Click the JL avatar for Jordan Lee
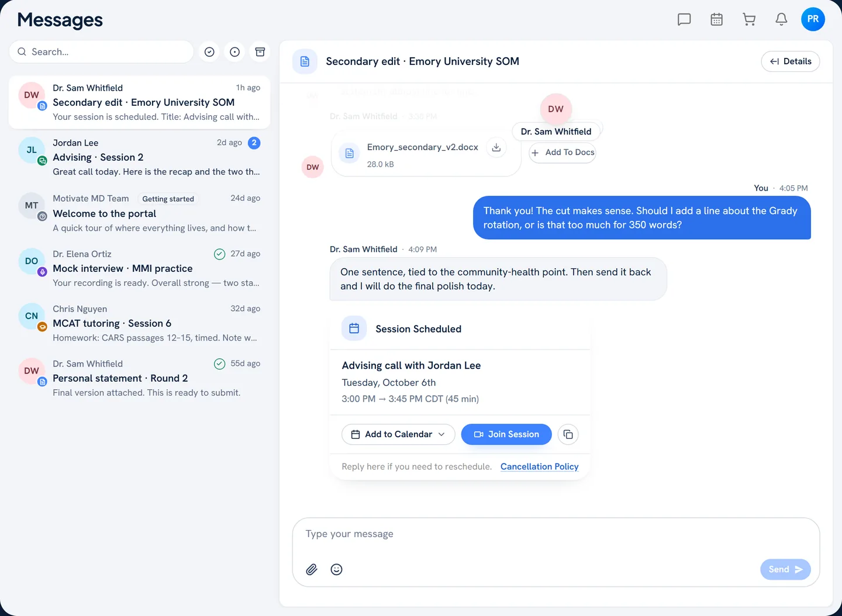Screen dimensions: 842x616 (32, 150)
